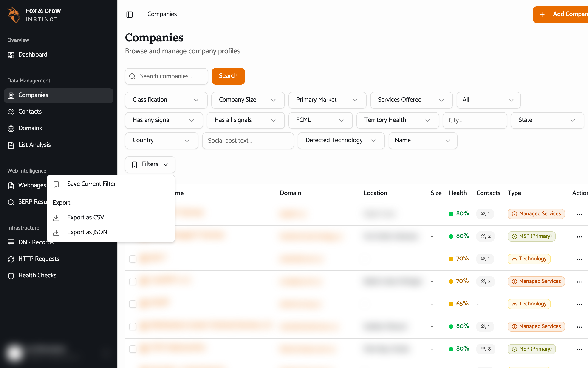Expand the Has all signals dropdown
Viewport: 588px width, 368px height.
[x=245, y=120]
